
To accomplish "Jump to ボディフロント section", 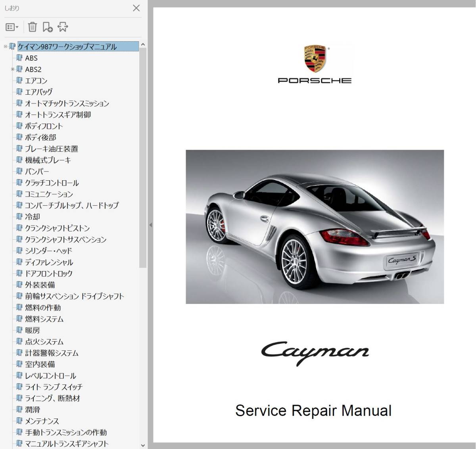I will pos(44,126).
